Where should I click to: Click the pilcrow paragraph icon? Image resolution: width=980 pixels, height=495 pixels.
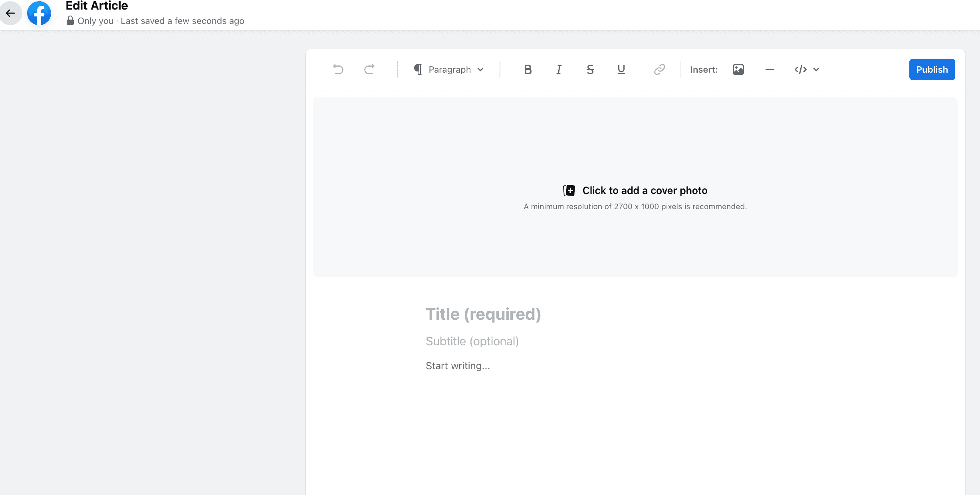coord(418,69)
